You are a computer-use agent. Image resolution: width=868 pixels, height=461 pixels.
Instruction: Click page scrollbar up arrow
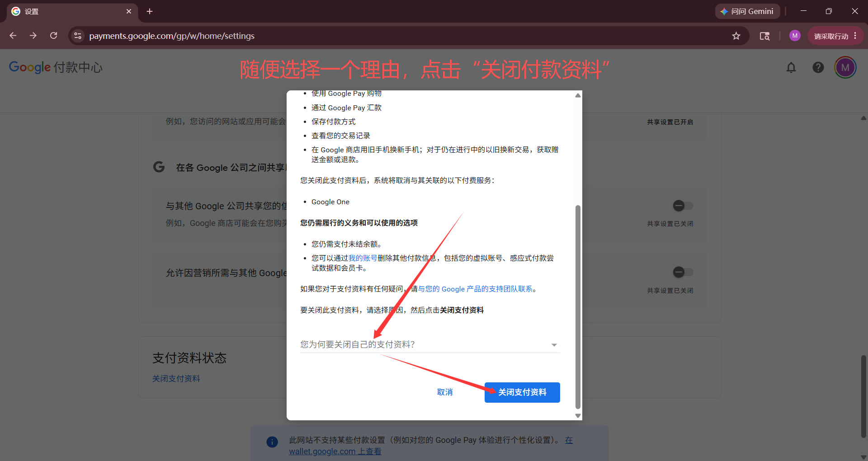click(863, 118)
